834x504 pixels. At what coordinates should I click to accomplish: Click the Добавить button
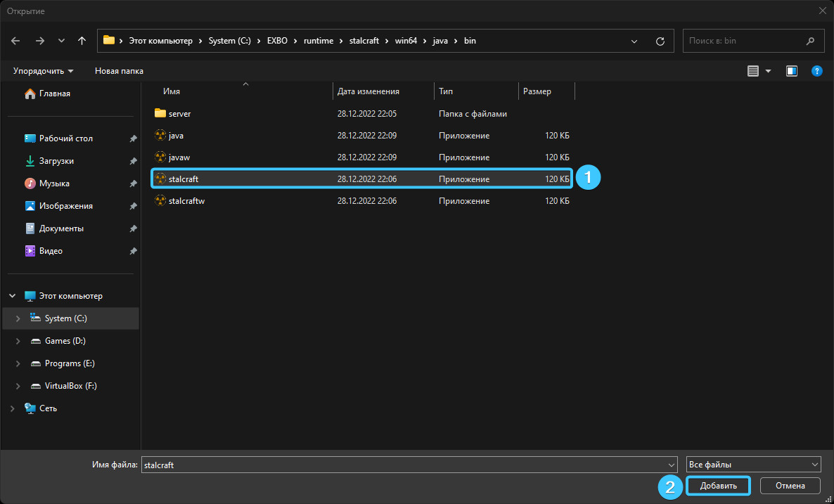718,486
